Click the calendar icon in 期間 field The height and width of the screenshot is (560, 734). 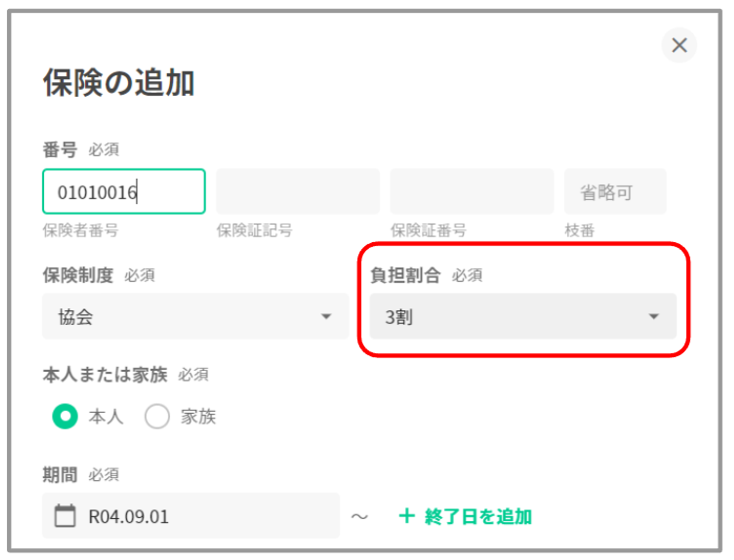tap(65, 516)
